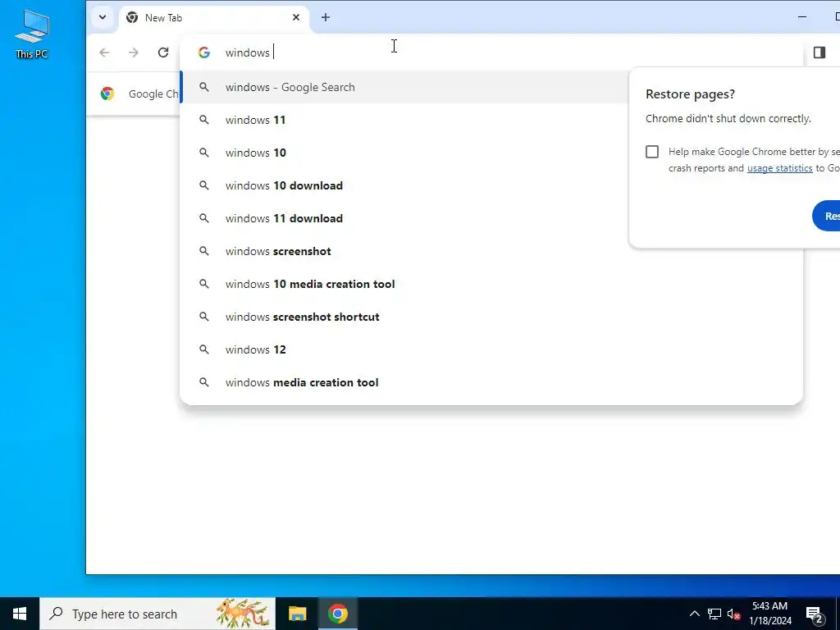840x630 pixels.
Task: Go forward with the forward arrow
Action: (x=134, y=52)
